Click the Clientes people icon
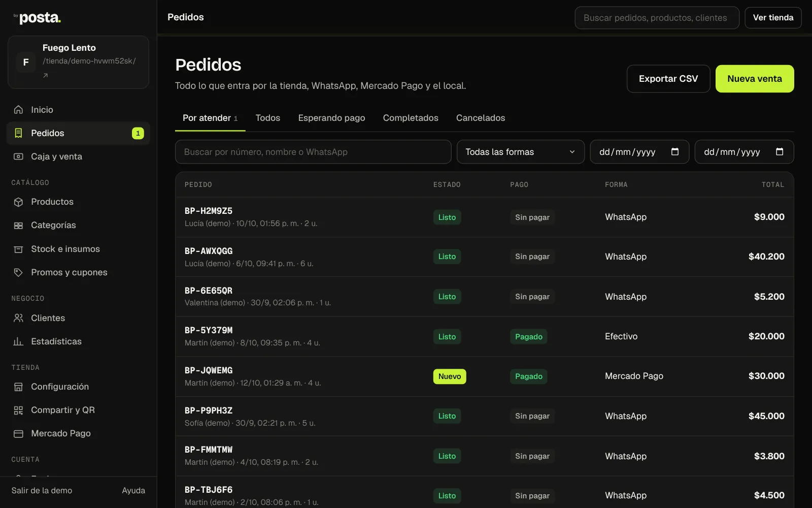812x508 pixels. [18, 318]
